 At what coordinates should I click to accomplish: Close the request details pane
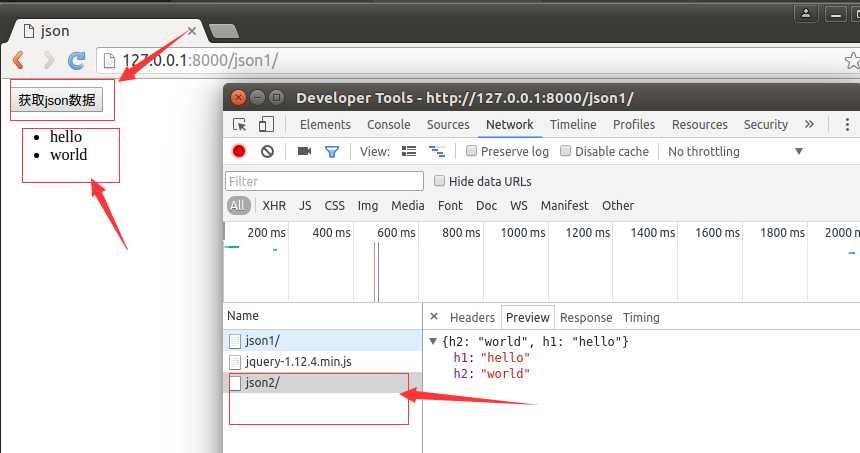[434, 316]
